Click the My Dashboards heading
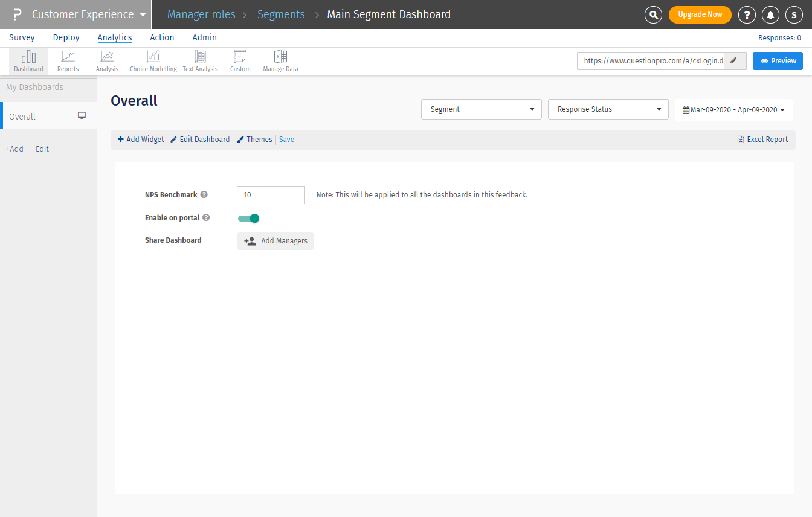Viewport: 812px width, 517px height. tap(34, 87)
